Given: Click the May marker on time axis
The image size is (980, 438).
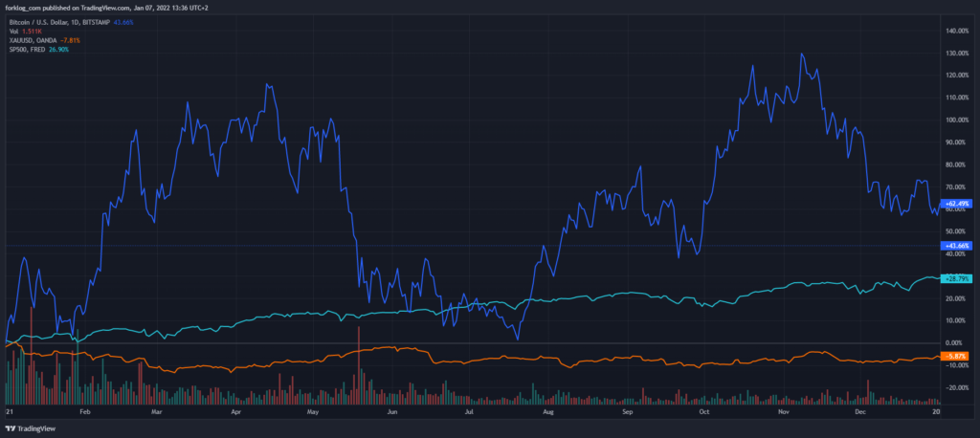Looking at the screenshot, I should pos(312,408).
